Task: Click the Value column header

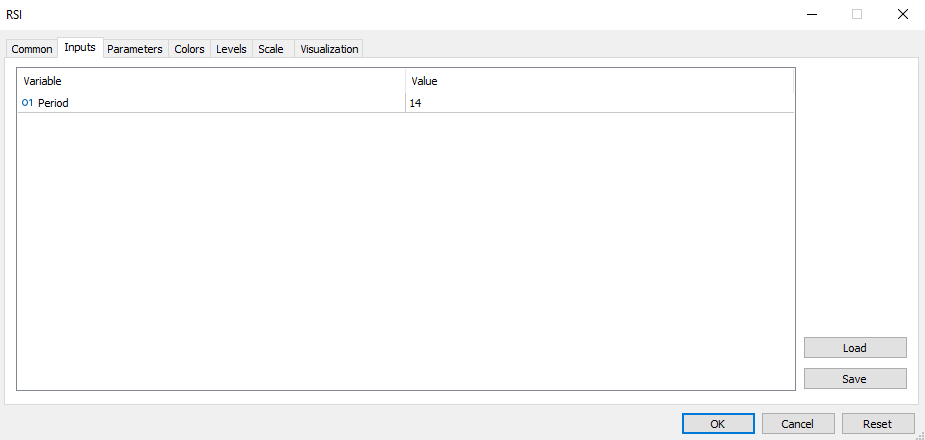Action: click(x=599, y=81)
